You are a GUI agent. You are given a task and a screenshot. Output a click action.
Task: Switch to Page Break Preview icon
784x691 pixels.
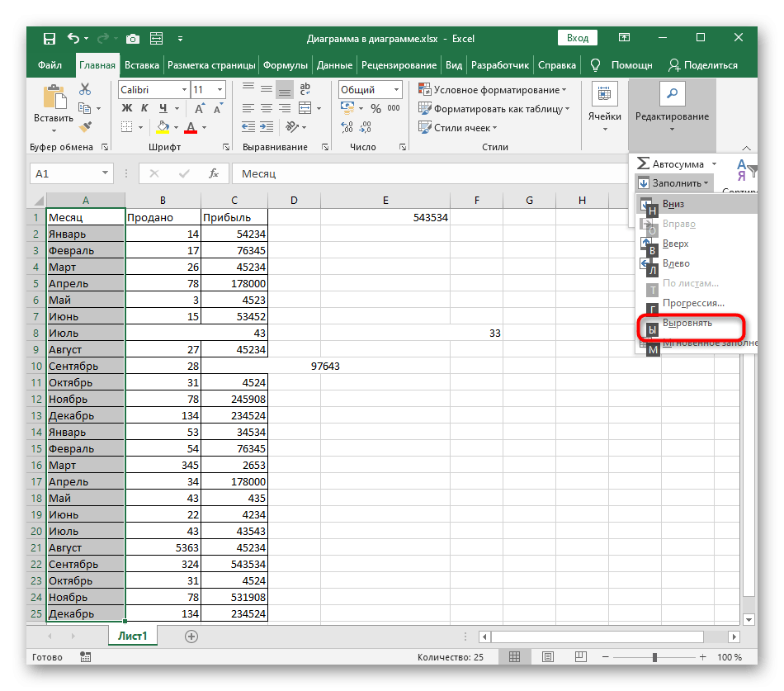pos(580,657)
